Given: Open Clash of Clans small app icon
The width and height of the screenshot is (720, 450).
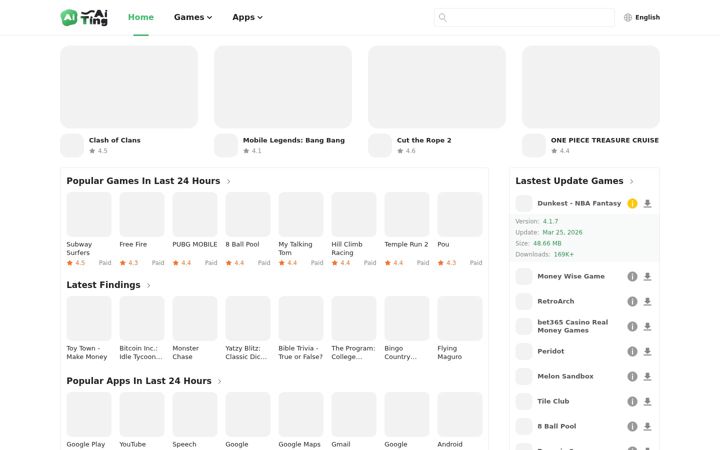Looking at the screenshot, I should (x=72, y=146).
